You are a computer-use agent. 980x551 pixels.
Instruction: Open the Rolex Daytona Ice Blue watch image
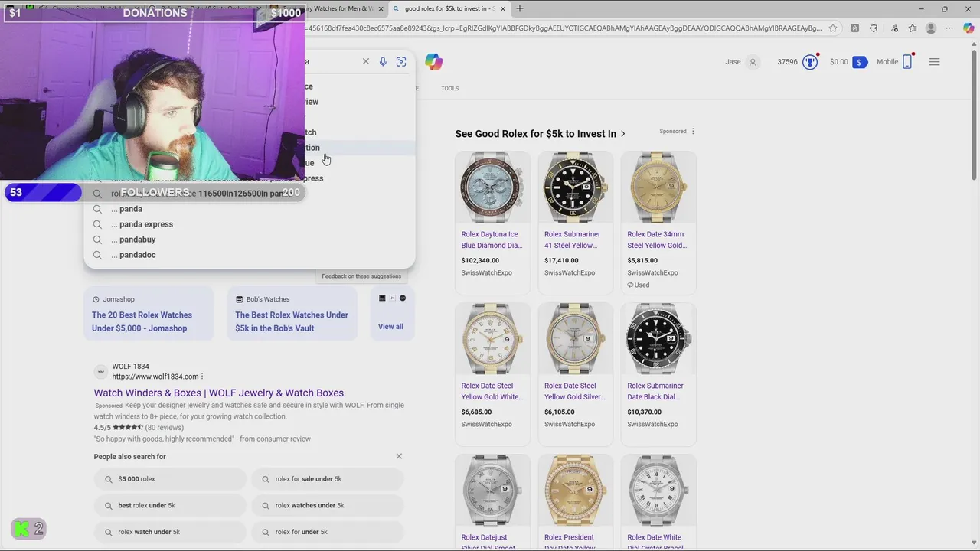pos(492,187)
